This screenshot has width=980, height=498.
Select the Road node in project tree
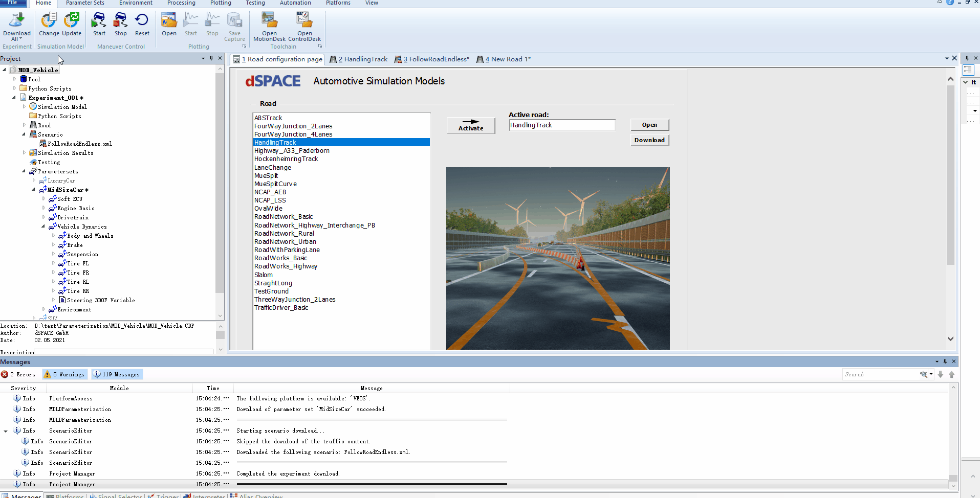tap(44, 125)
